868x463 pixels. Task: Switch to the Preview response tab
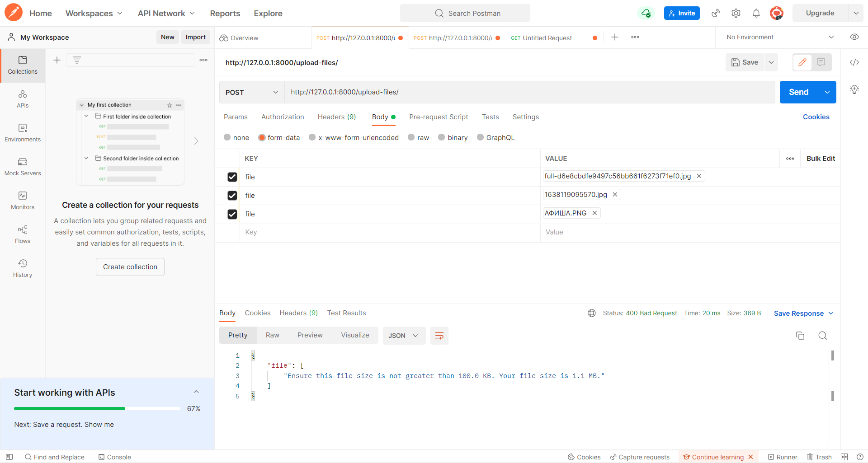pyautogui.click(x=310, y=335)
